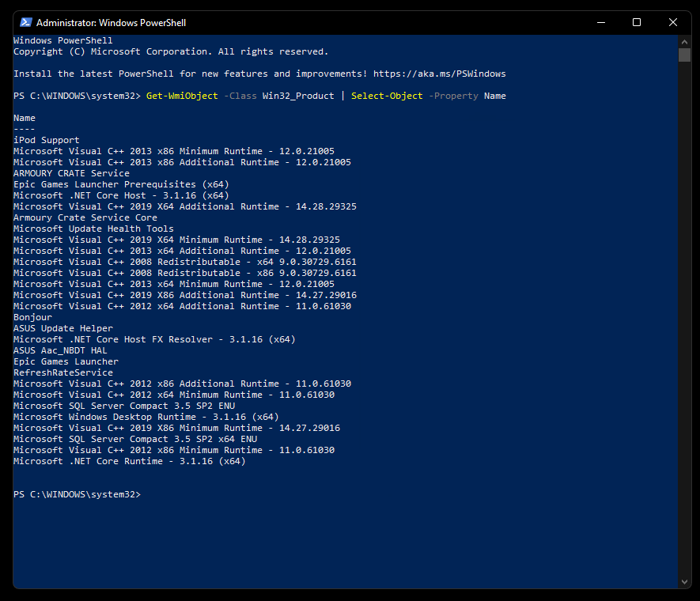Click .NET Core Host FX Resolver line
This screenshot has height=601, width=700.
pyautogui.click(x=154, y=339)
